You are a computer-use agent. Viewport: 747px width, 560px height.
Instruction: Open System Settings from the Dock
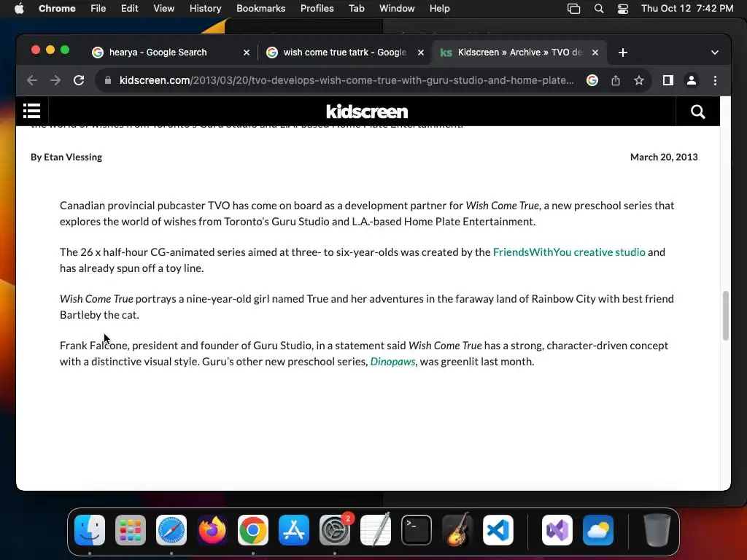coord(335,530)
